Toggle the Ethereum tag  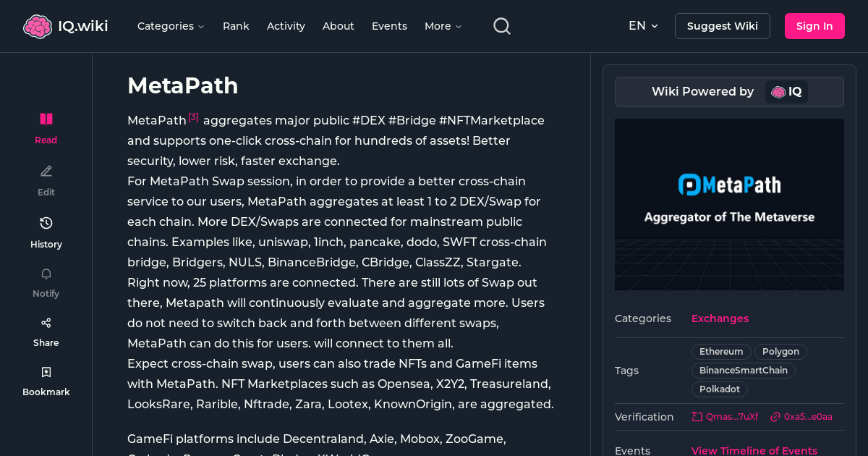[721, 351]
